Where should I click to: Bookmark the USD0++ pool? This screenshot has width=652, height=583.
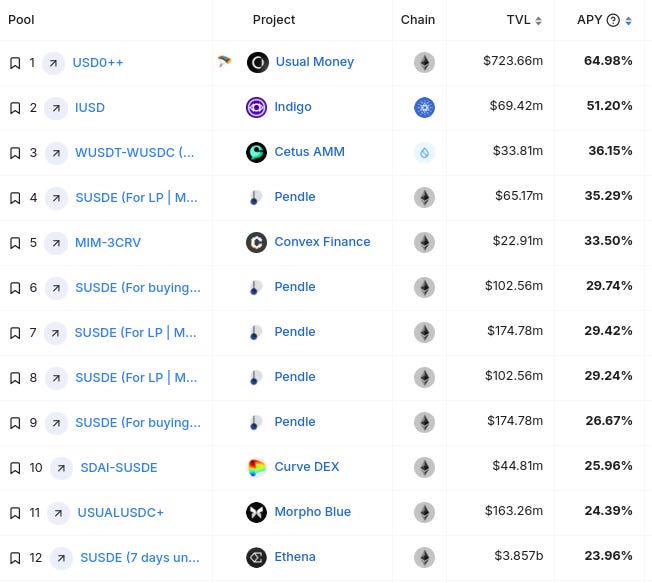[15, 63]
